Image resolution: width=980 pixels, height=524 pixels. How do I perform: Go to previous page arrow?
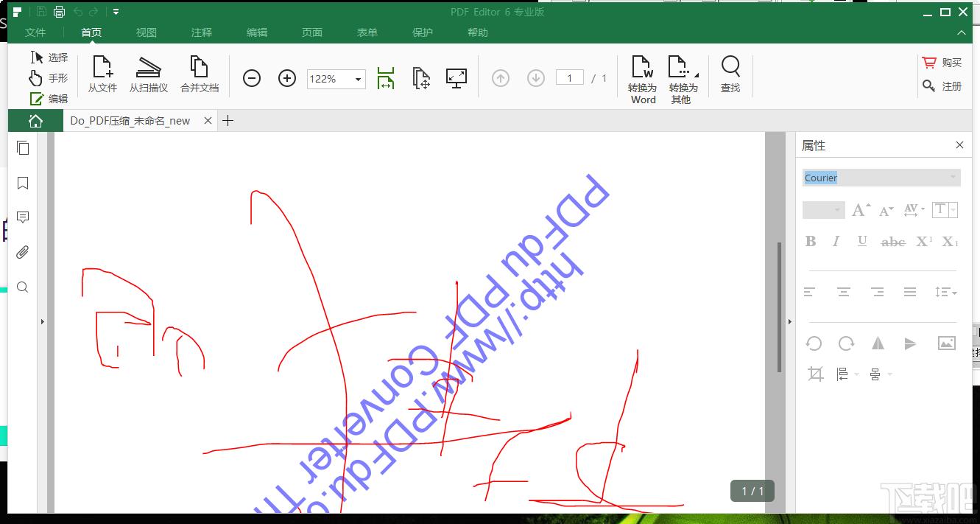(501, 78)
